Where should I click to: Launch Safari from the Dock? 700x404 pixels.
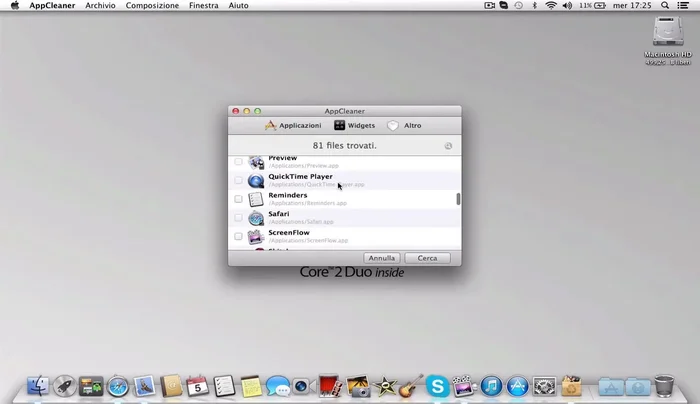click(x=118, y=386)
